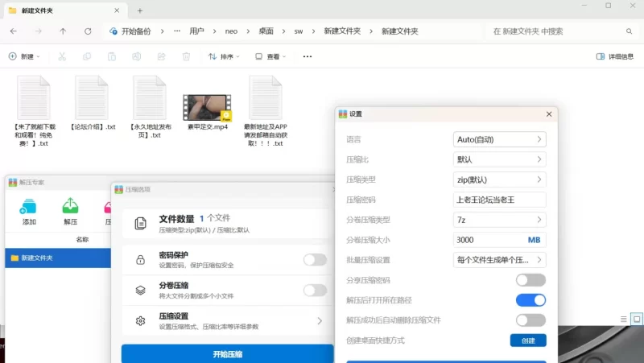Click the Delete trash icon
Viewport: 644px width, 363px height.
click(x=186, y=56)
